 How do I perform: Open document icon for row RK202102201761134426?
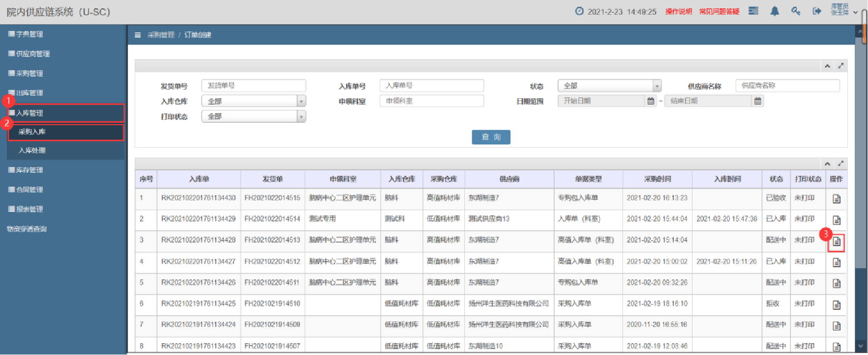tap(837, 284)
